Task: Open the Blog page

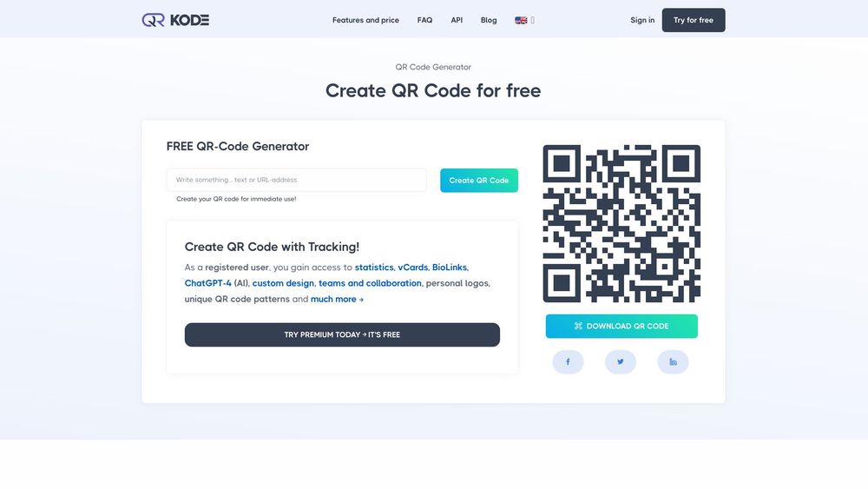Action: pyautogui.click(x=489, y=20)
